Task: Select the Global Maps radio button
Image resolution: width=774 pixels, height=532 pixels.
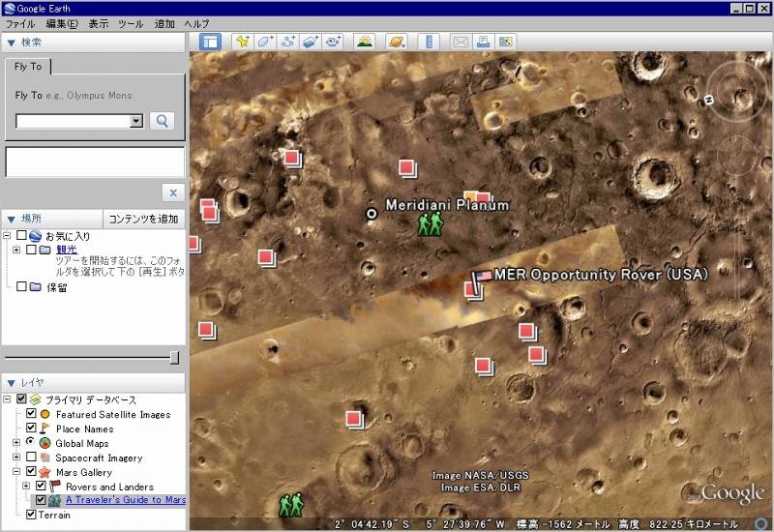Action: point(31,442)
